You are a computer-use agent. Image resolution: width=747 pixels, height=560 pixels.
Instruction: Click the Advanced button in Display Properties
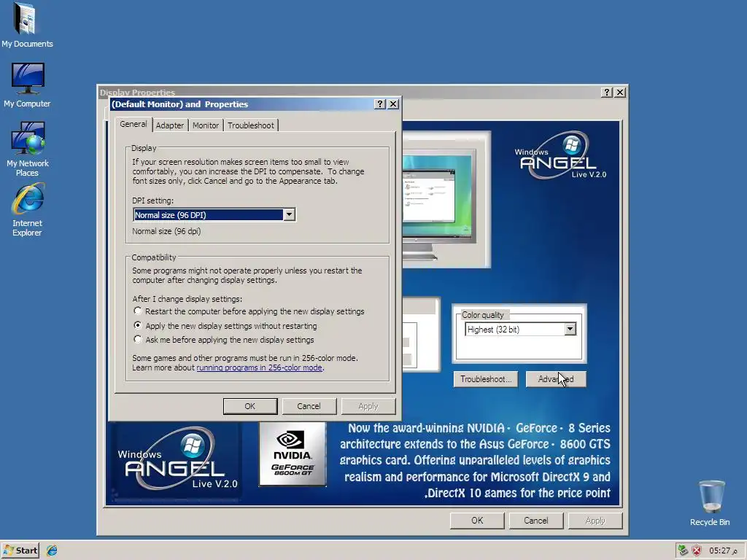[556, 379]
